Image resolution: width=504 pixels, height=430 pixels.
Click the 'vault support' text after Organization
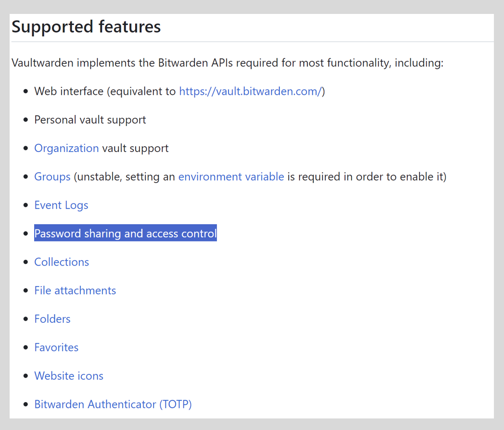[x=135, y=148]
